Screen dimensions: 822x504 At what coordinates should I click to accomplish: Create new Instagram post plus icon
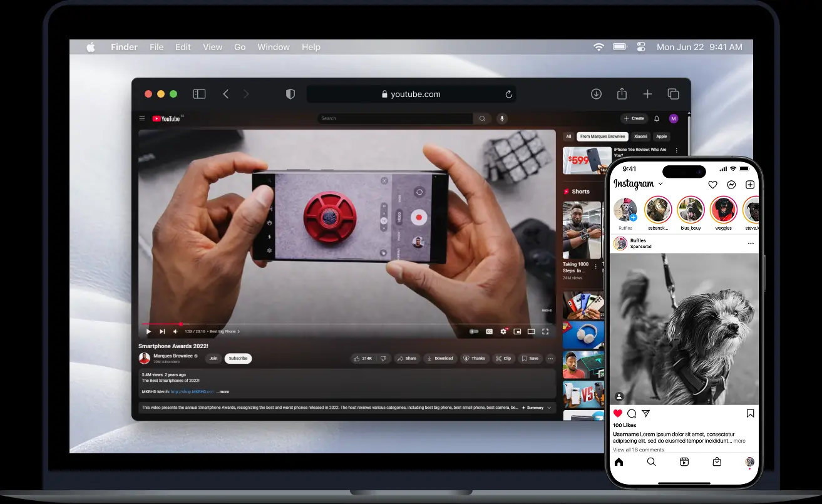tap(750, 185)
